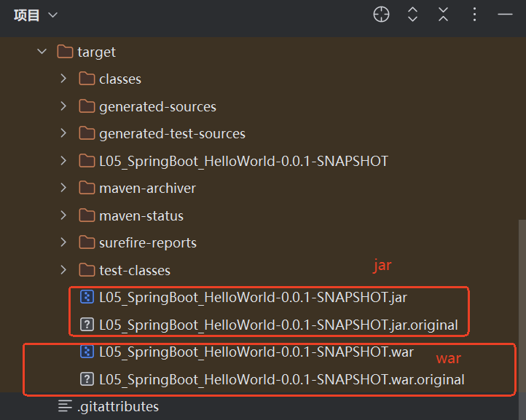Image resolution: width=526 pixels, height=420 pixels.
Task: Click the archive icon of the SNAPSHOT.war file
Action: pos(87,352)
